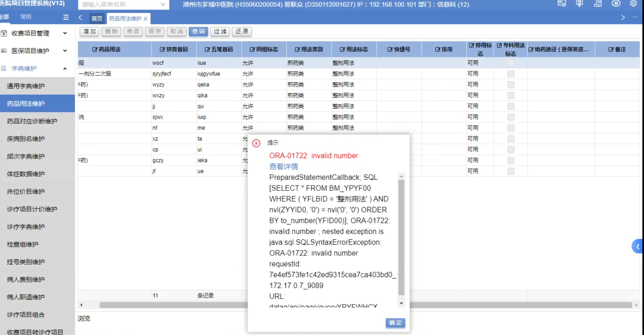
Task: Click the blue side-panel arrow handle
Action: (638, 246)
